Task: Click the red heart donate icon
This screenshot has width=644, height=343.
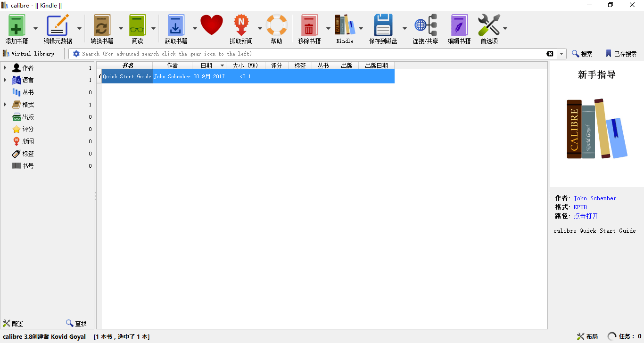Action: tap(212, 25)
